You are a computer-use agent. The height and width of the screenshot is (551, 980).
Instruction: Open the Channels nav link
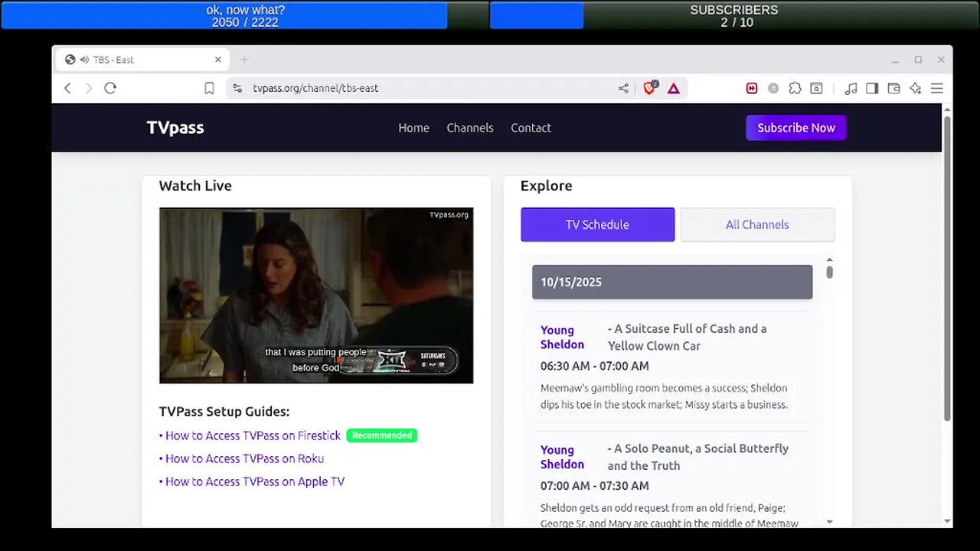[470, 128]
